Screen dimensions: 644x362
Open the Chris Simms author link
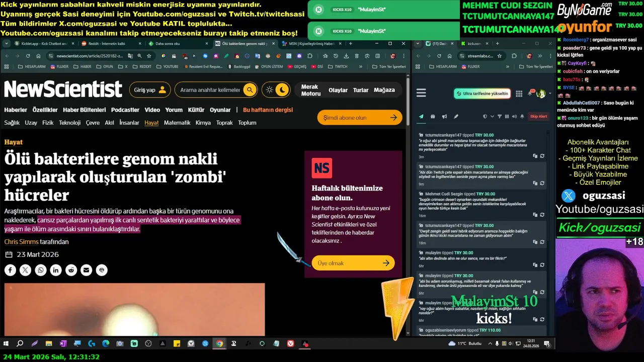click(x=21, y=242)
